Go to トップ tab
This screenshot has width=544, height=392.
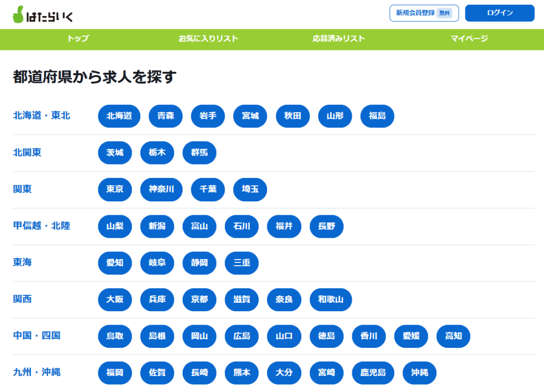78,38
